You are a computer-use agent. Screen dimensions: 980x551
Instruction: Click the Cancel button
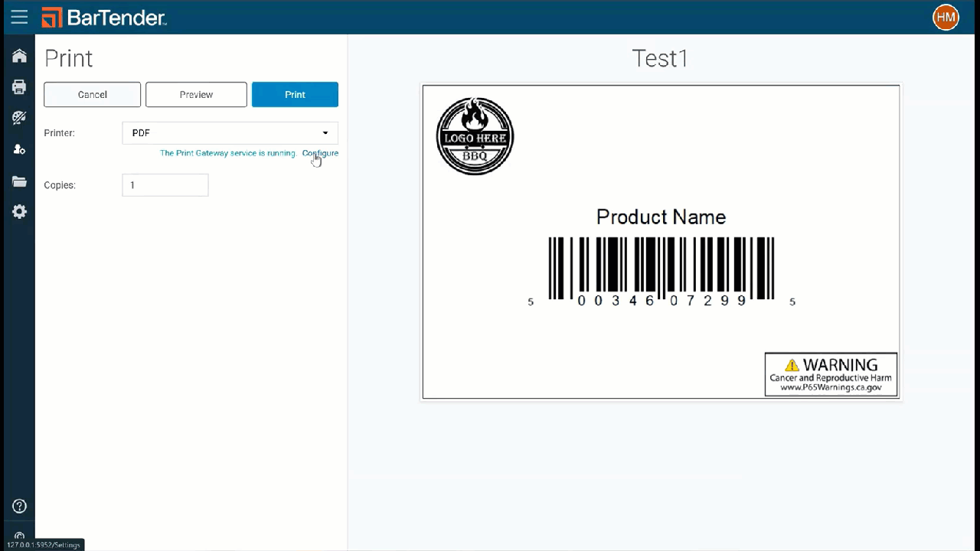click(92, 95)
